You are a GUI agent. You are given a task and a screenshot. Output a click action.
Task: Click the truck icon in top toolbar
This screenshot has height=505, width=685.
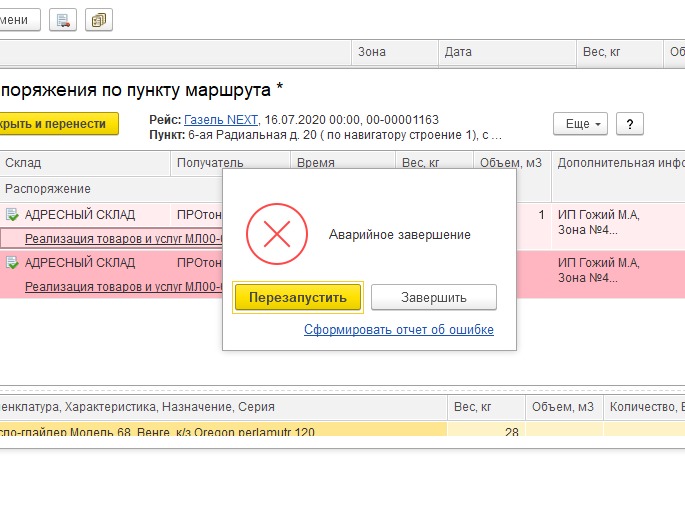[64, 19]
